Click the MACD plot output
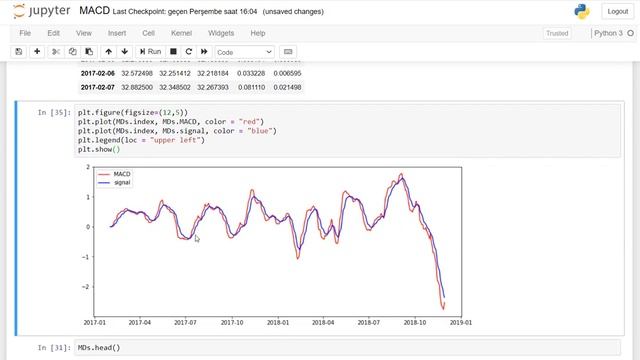This screenshot has height=360, width=640. coord(278,245)
